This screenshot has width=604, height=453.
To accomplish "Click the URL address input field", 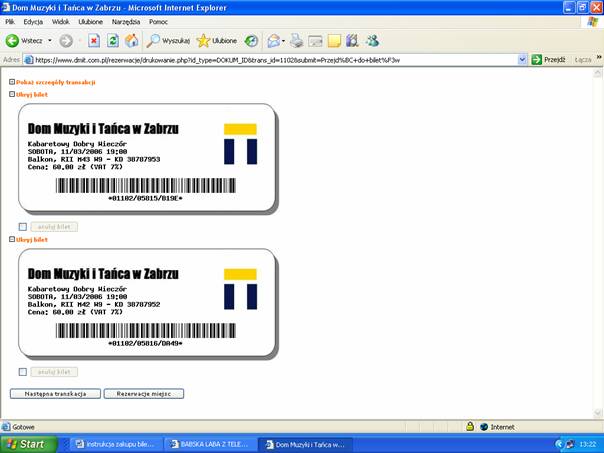I will click(270, 59).
